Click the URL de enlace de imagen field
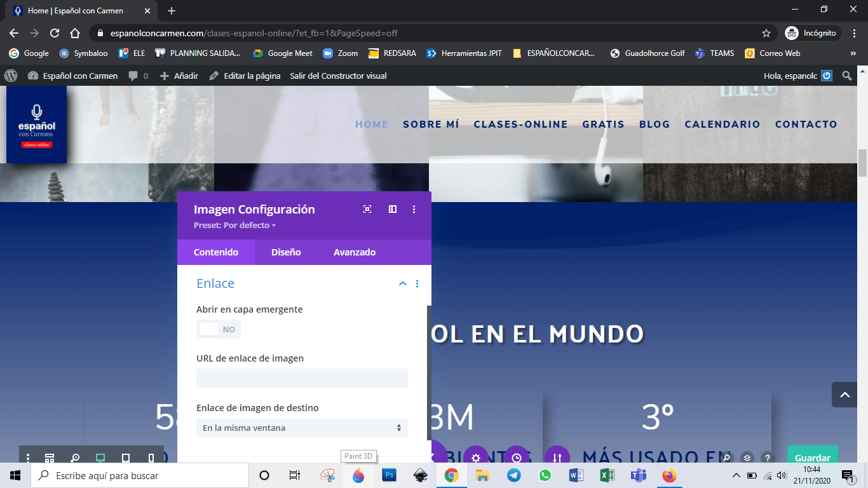Viewport: 868px width, 488px height. tap(302, 378)
